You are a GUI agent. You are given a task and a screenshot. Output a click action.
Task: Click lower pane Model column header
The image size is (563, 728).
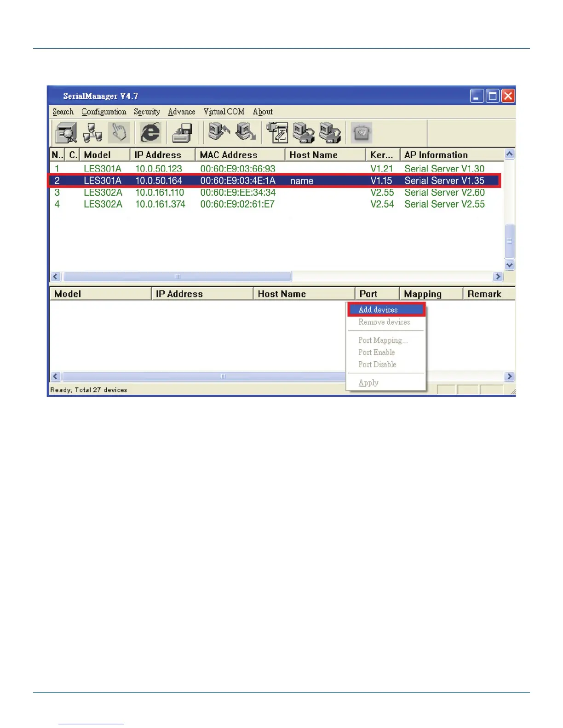[x=100, y=294]
